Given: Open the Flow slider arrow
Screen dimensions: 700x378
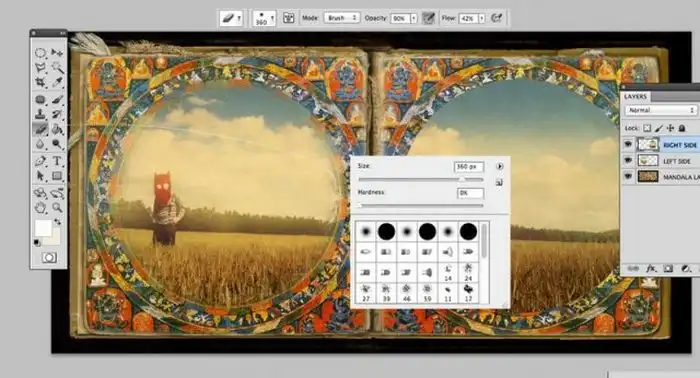Looking at the screenshot, I should [482, 18].
